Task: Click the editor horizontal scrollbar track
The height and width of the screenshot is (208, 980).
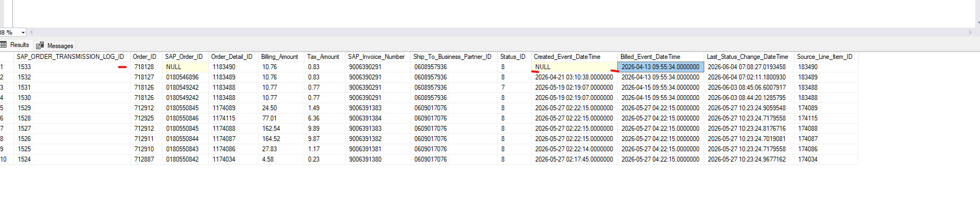Action: [x=501, y=32]
